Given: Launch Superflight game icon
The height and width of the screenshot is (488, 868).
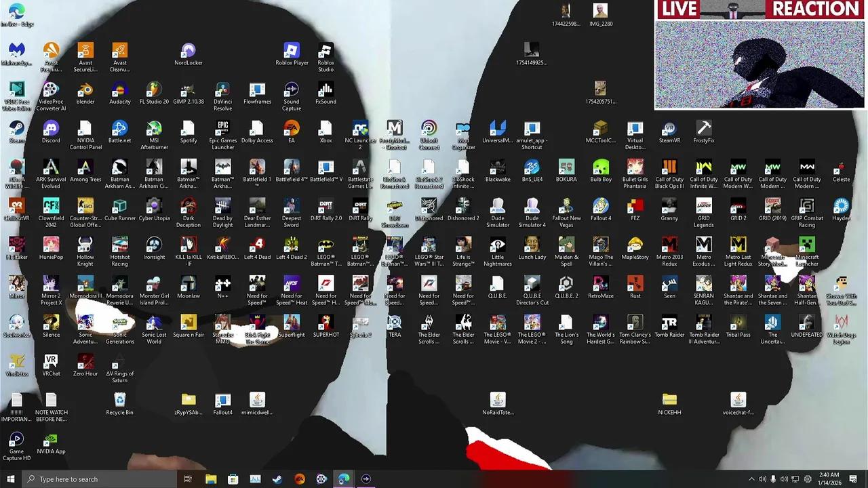Looking at the screenshot, I should [x=292, y=327].
